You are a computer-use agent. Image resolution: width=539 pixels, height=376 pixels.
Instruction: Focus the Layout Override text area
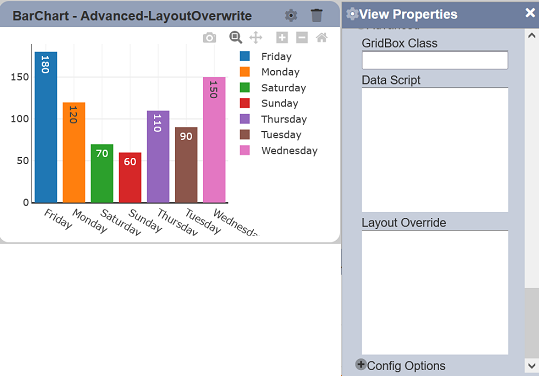(x=435, y=292)
